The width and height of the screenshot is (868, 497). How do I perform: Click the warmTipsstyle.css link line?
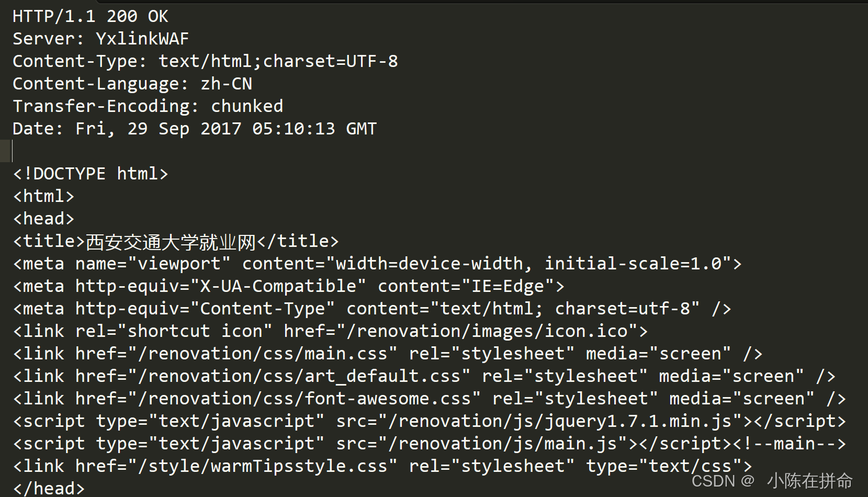coord(382,466)
